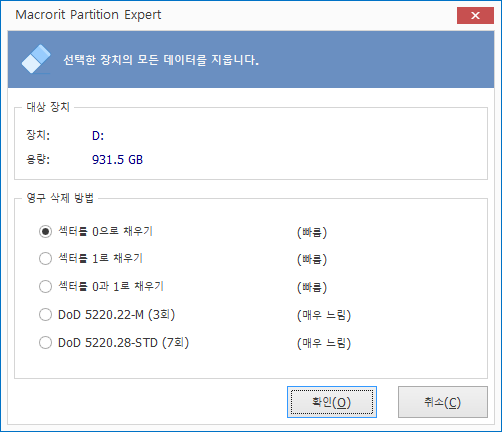Choose 섹터를 0과 1로 채우기 option
The width and height of the screenshot is (502, 432).
tap(101, 286)
